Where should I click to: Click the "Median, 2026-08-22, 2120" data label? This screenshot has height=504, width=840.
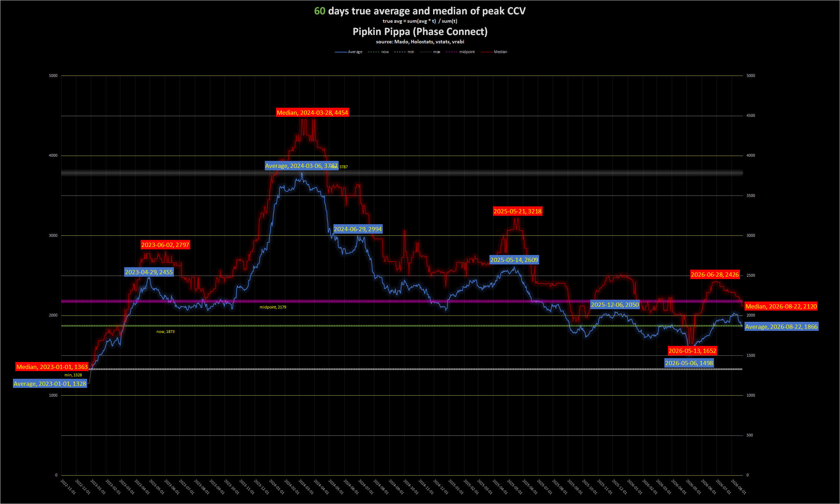tap(781, 306)
